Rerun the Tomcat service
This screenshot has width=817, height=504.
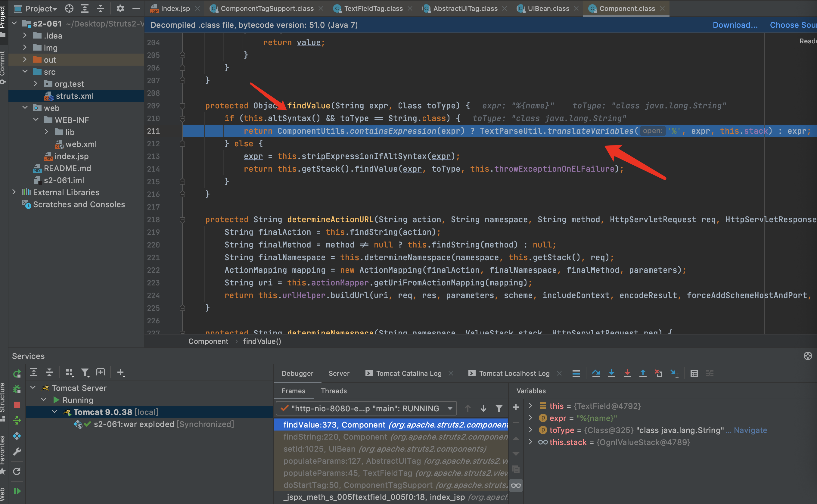(17, 373)
